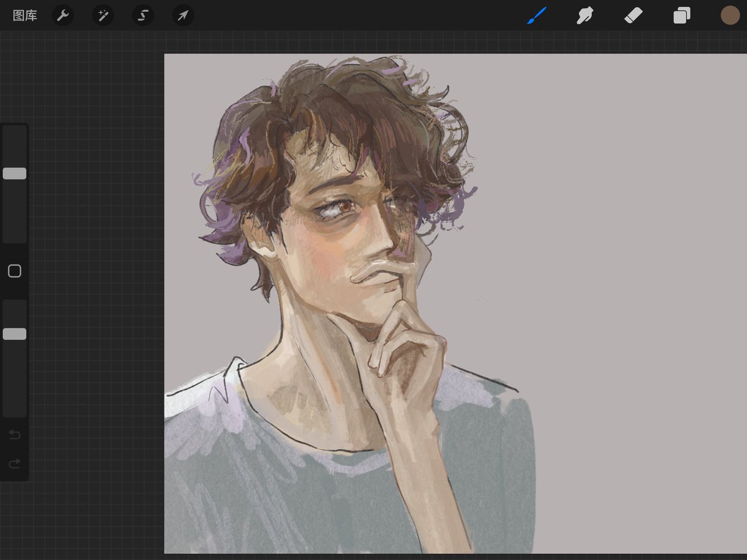Select the Eraser tool
Screen dimensions: 747x560
[633, 16]
